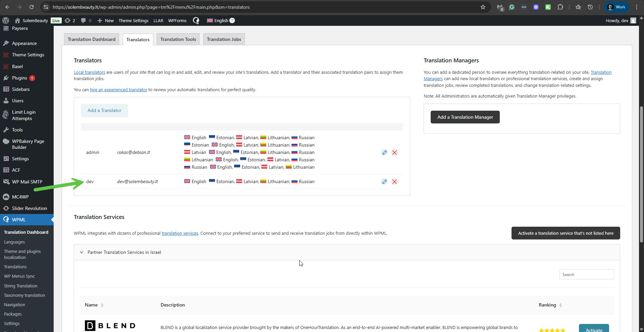Open WPForms in the admin bar
The height and width of the screenshot is (332, 644).
[177, 20]
